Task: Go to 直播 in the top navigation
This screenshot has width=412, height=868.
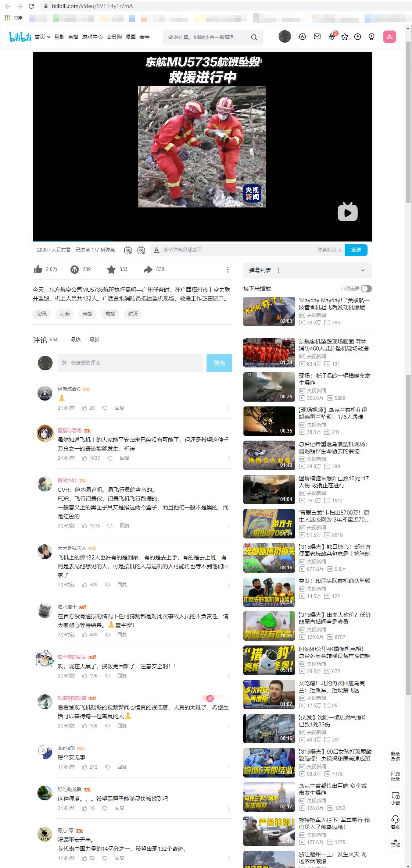Action: click(73, 37)
